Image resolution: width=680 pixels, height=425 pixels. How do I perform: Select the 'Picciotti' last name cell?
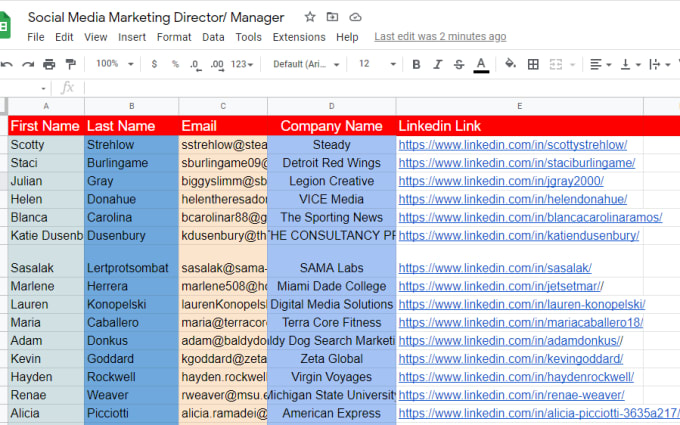coord(131,413)
